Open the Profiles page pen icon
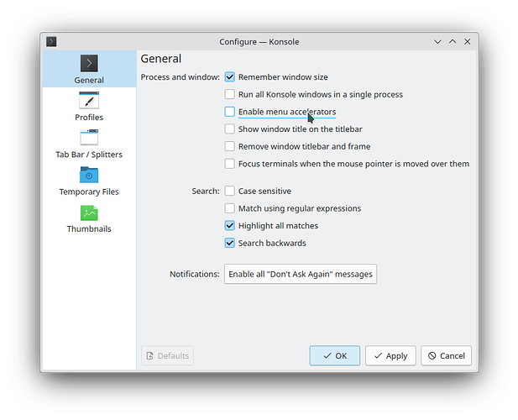The width and height of the screenshot is (518, 420). pos(89,100)
